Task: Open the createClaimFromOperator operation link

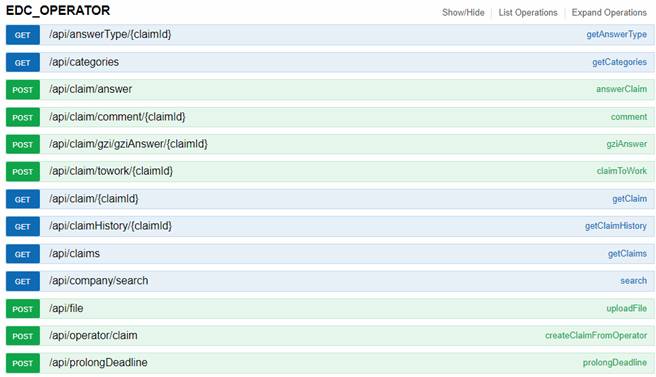Action: tap(596, 336)
